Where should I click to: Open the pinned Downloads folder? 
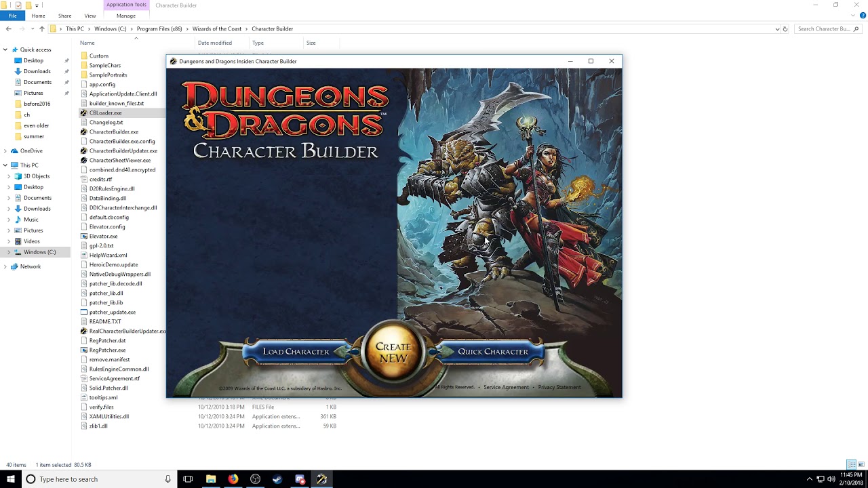(x=37, y=71)
